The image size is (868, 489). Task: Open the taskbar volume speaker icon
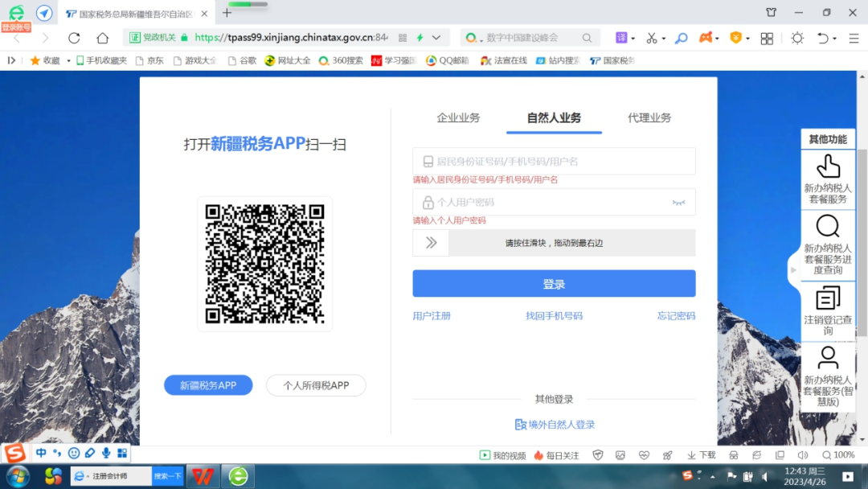pos(765,476)
